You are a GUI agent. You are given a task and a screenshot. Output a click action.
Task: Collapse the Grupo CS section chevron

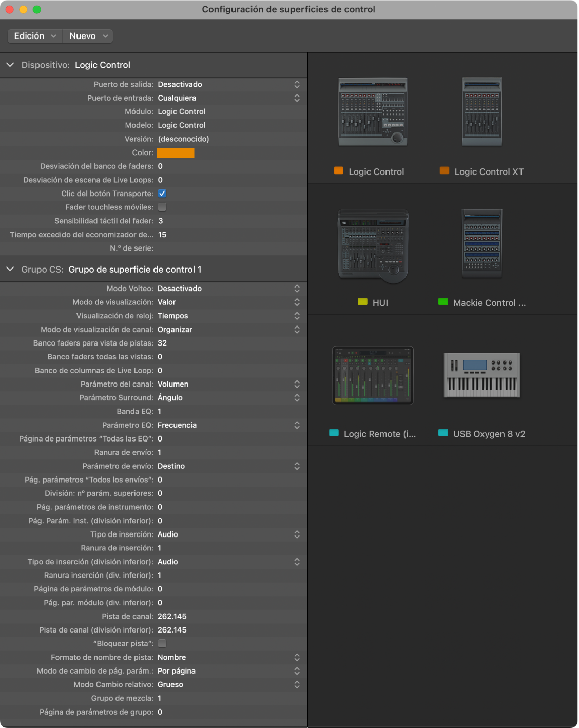point(10,269)
